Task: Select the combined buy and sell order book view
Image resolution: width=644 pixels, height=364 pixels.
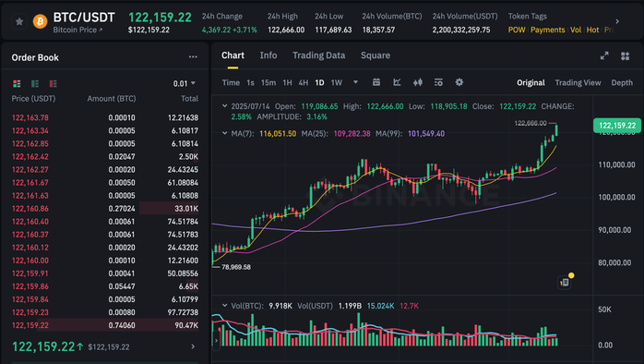Action: tap(17, 83)
